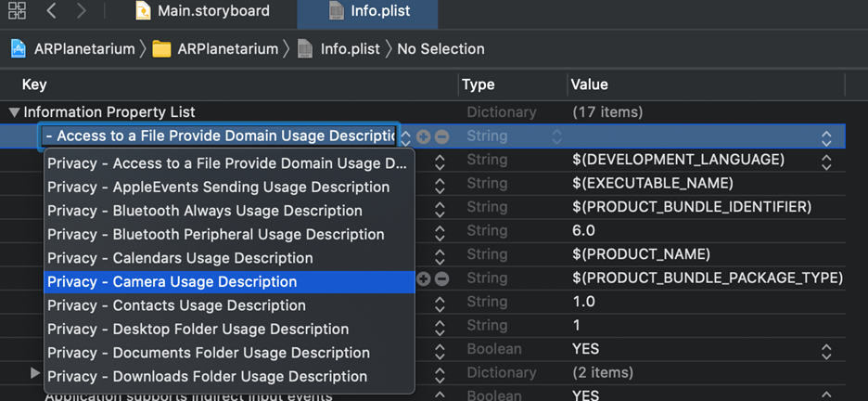Choose Privacy - Downloads Folder Usage Description
The width and height of the screenshot is (868, 401).
point(229,377)
